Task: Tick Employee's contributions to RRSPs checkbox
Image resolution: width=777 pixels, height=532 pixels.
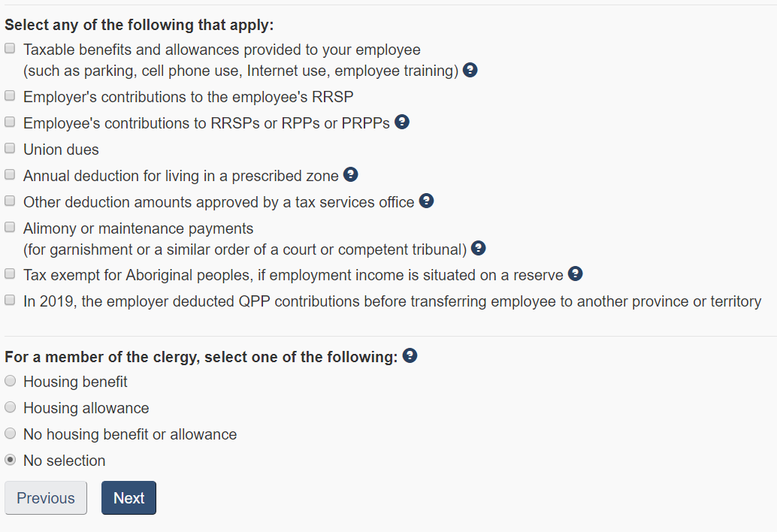Action: click(x=10, y=122)
